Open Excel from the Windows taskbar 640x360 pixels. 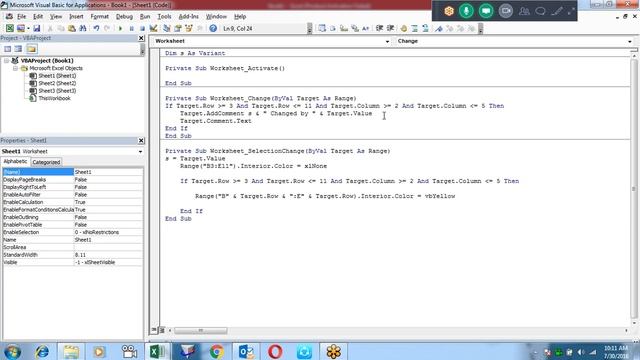(158, 351)
